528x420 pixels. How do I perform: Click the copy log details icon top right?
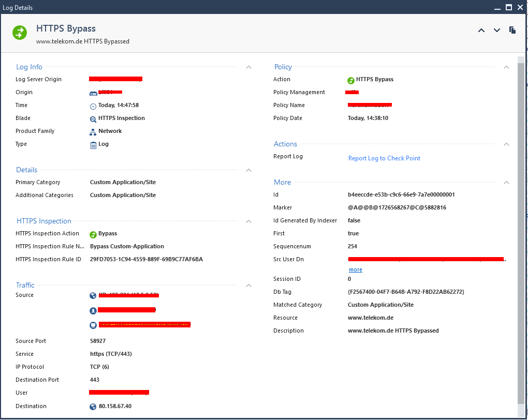[512, 30]
